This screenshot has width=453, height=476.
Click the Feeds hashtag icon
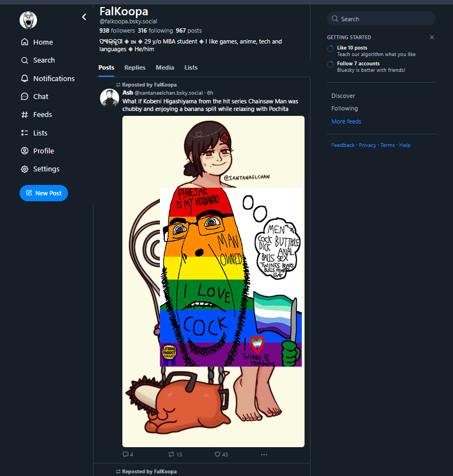pos(24,115)
